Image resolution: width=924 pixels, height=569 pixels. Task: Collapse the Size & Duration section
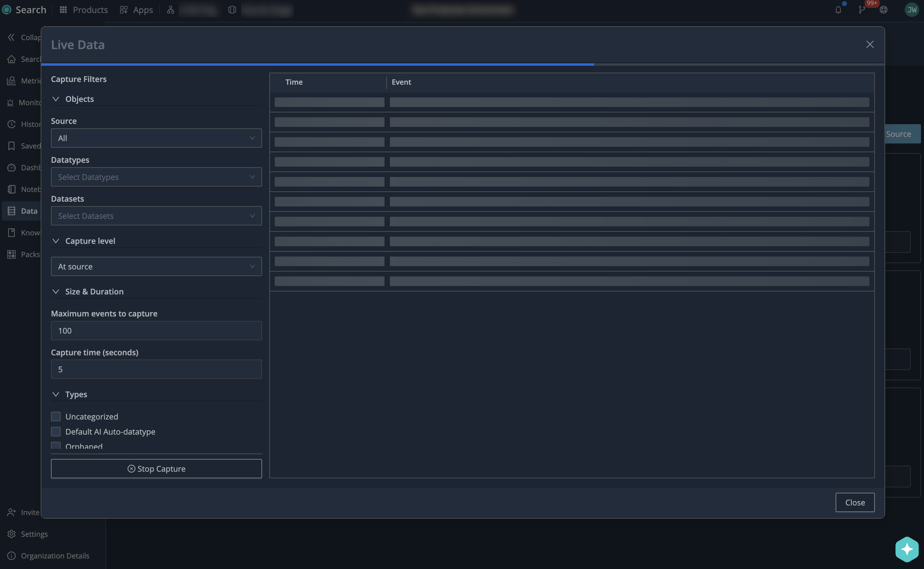coord(56,291)
